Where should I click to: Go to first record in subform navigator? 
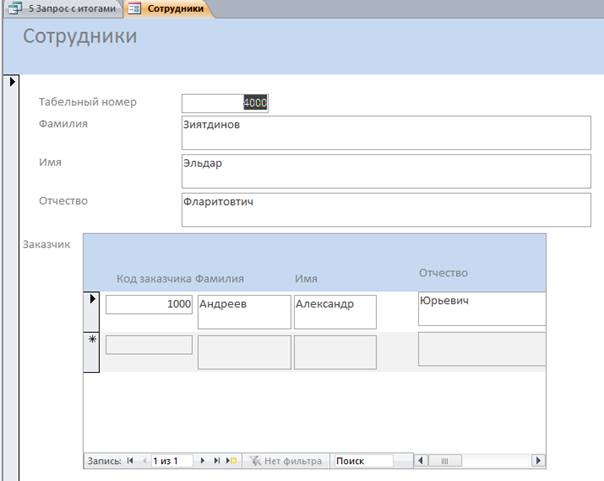130,461
